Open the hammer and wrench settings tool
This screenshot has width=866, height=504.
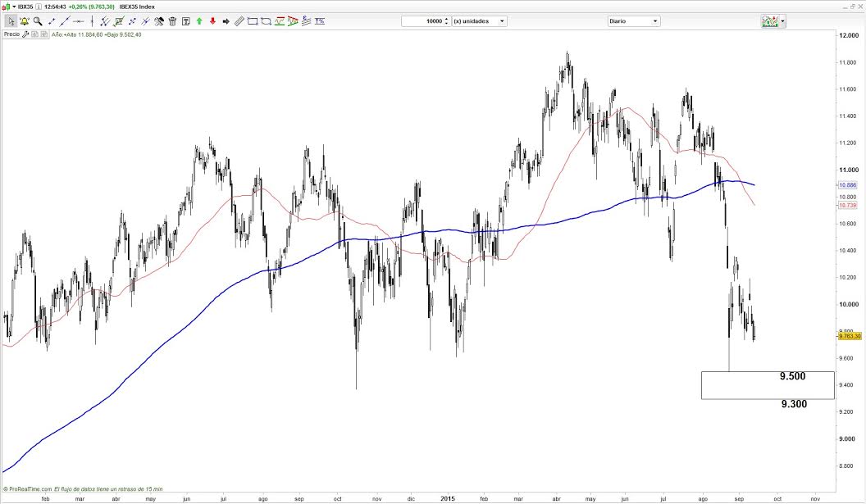159,21
